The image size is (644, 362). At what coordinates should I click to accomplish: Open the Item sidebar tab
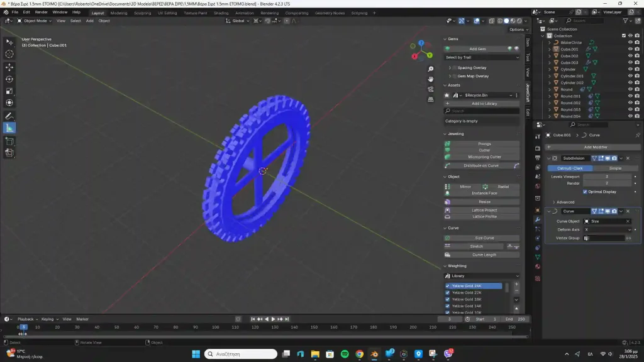point(528,42)
